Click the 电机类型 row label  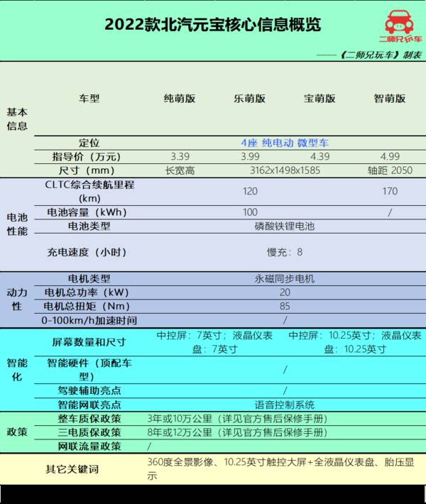click(x=89, y=279)
